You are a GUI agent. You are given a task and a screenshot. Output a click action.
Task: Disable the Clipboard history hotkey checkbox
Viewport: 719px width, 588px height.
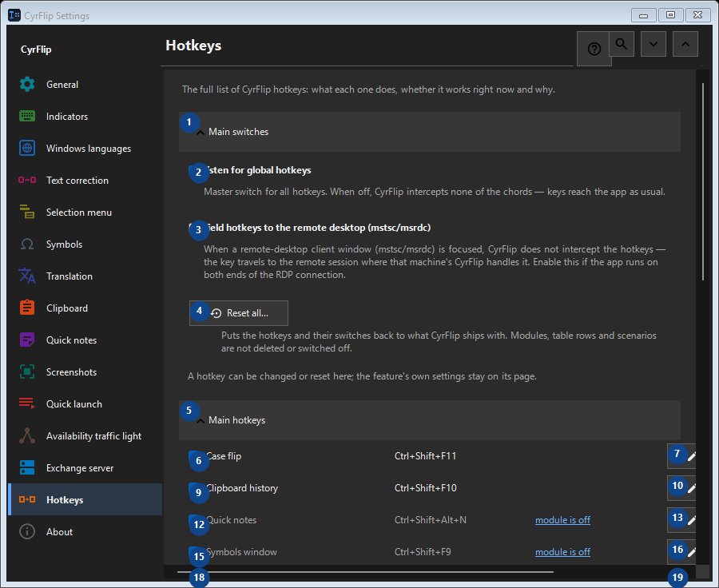point(194,488)
